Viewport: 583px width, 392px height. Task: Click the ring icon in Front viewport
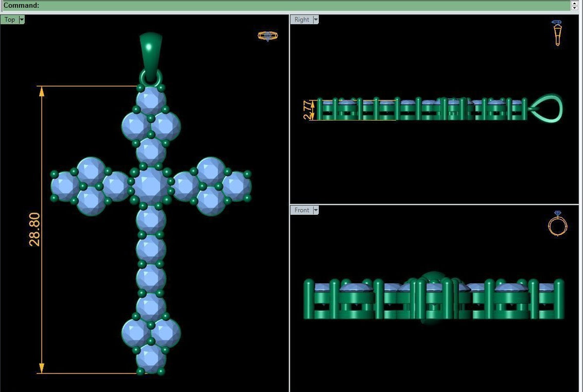[557, 224]
